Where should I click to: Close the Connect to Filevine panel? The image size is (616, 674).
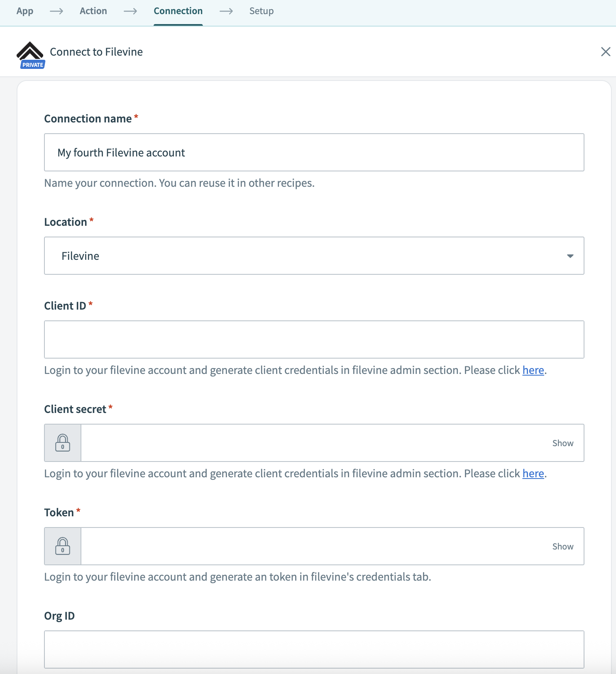coord(606,51)
